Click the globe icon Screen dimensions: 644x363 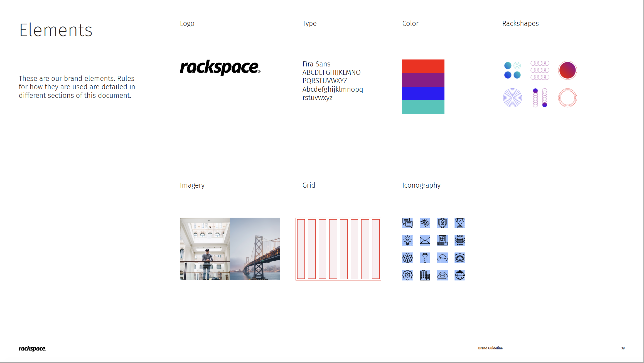460,275
